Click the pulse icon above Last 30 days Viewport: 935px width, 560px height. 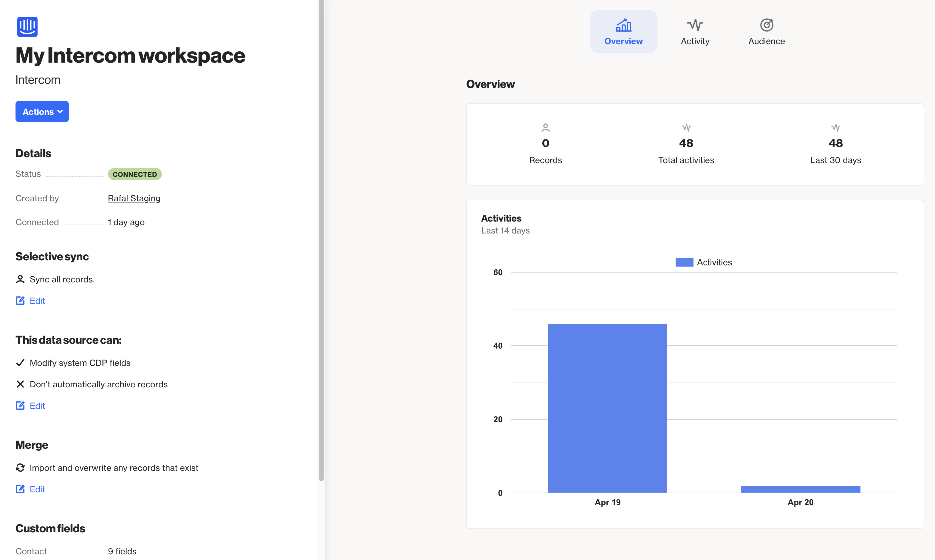[835, 128]
